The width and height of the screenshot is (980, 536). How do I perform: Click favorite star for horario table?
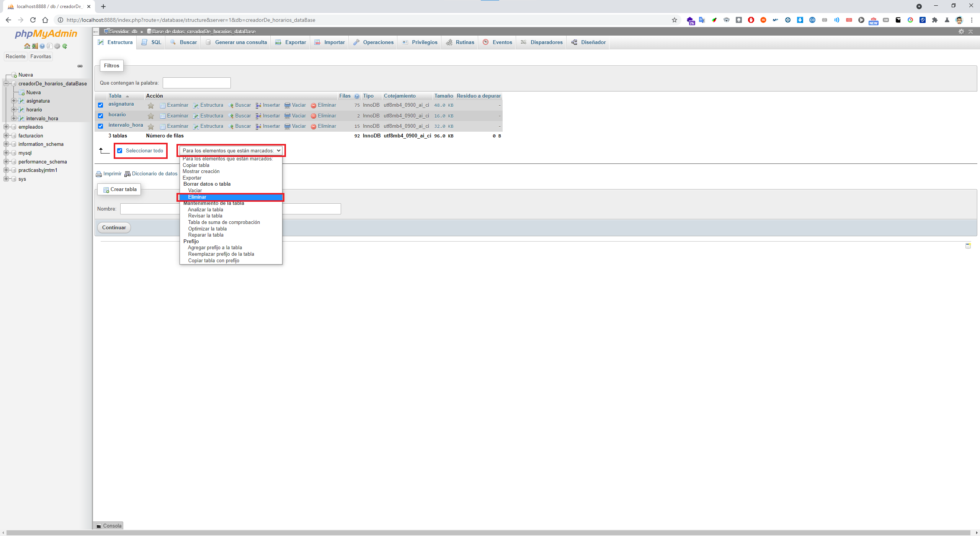[x=151, y=116]
